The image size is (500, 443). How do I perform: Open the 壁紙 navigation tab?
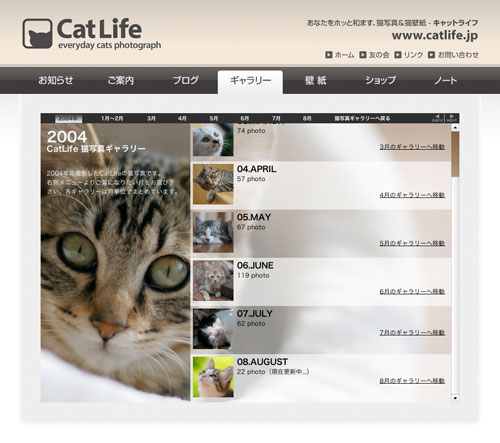click(315, 80)
